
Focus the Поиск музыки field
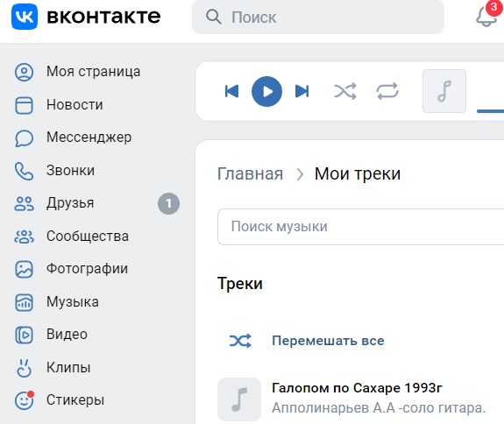[360, 227]
